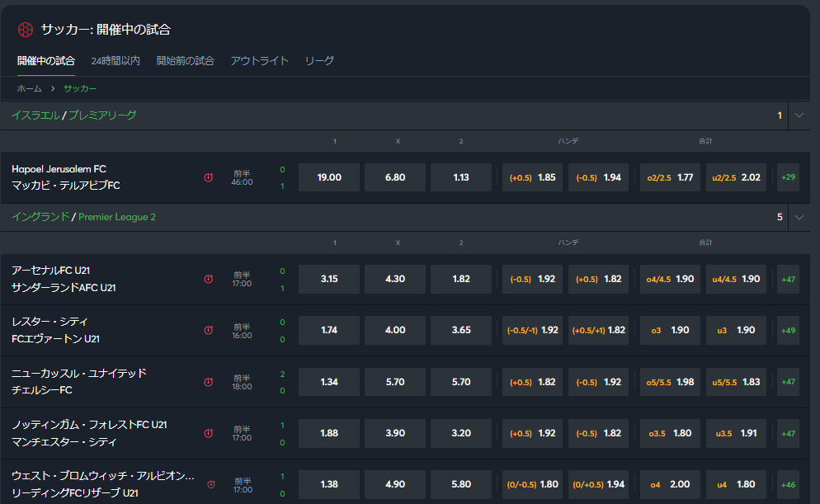Open the リーグ tab
820x504 pixels.
tap(319, 61)
